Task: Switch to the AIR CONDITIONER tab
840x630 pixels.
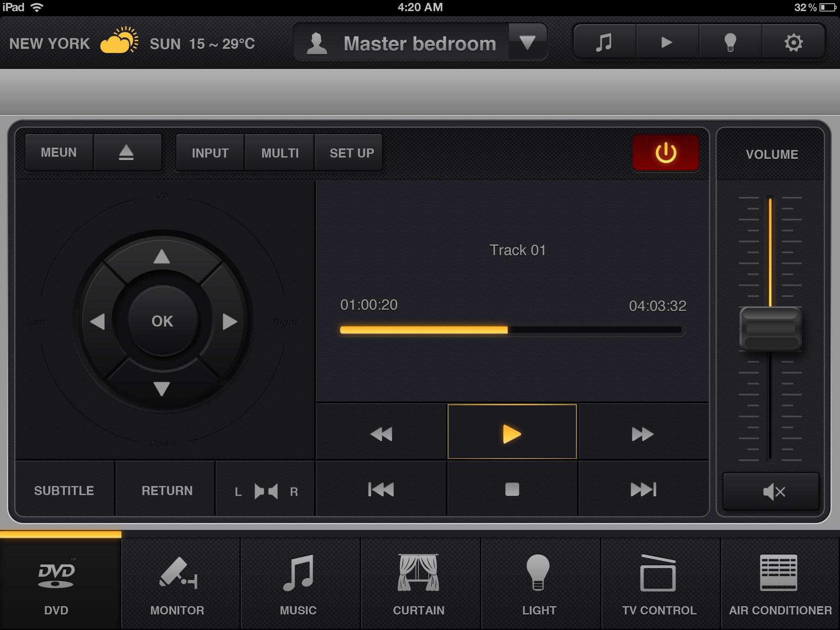Action: 780,584
